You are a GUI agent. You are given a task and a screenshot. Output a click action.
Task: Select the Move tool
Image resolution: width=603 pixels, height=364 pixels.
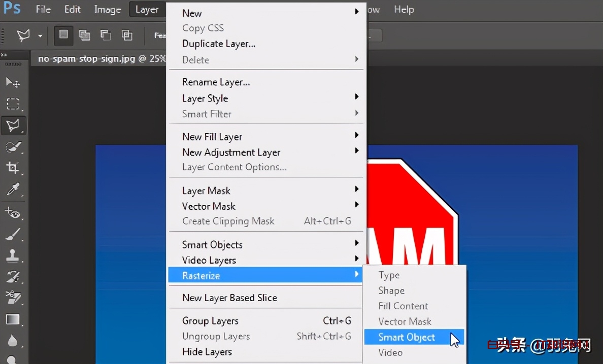coord(13,83)
